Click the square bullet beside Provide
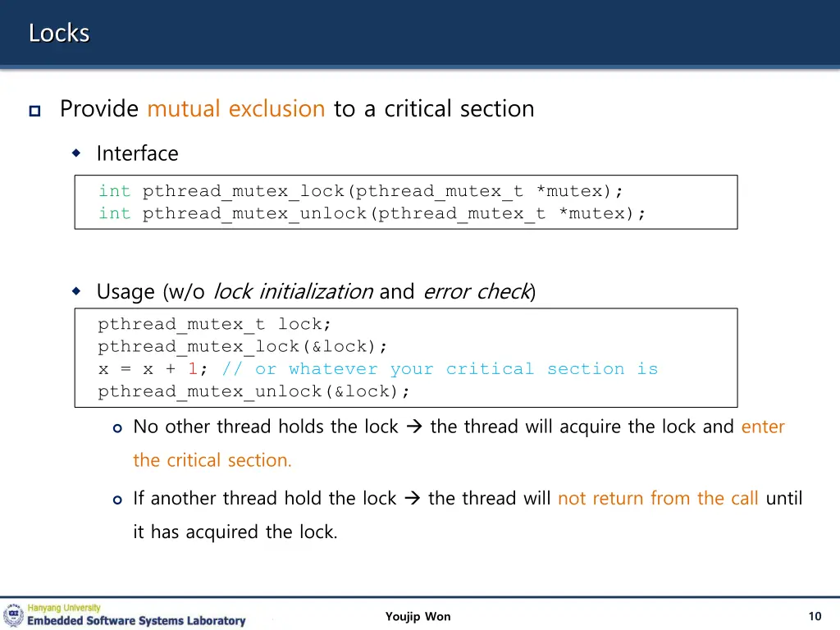840x630 pixels. (34, 111)
